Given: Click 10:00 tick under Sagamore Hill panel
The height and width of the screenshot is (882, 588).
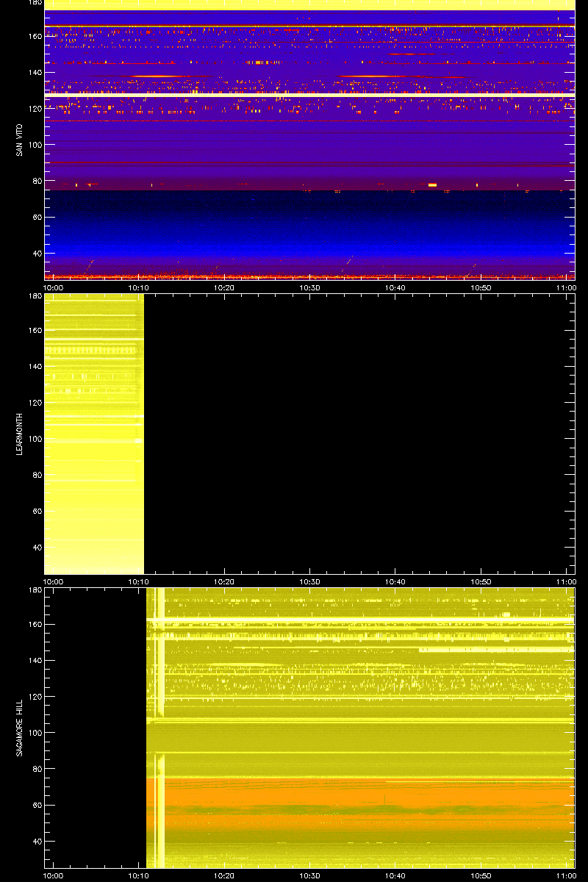Looking at the screenshot, I should pyautogui.click(x=53, y=875).
